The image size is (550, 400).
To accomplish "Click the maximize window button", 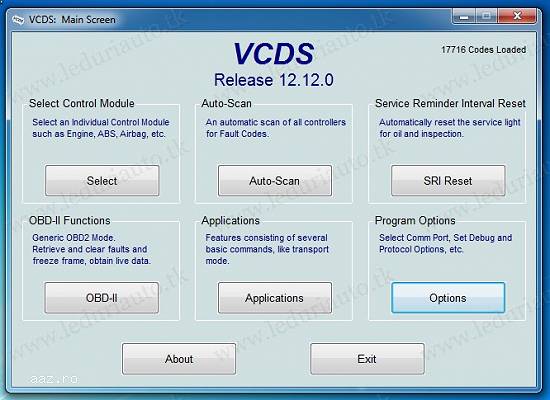I will click(x=486, y=16).
